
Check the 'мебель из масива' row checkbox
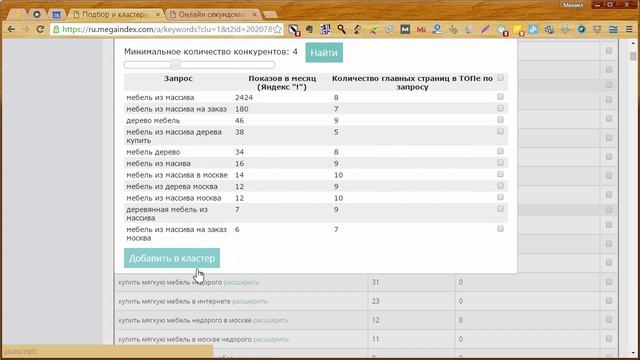[x=500, y=162]
